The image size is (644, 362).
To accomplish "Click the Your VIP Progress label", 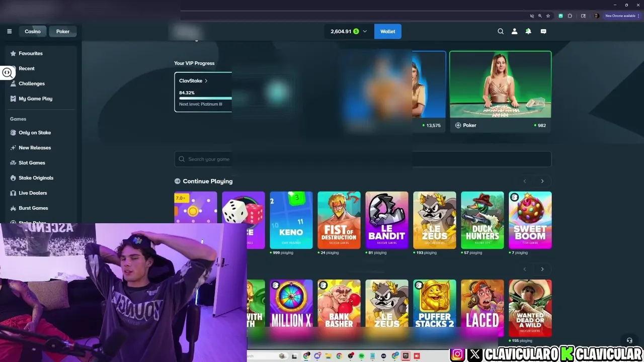I will tap(194, 63).
